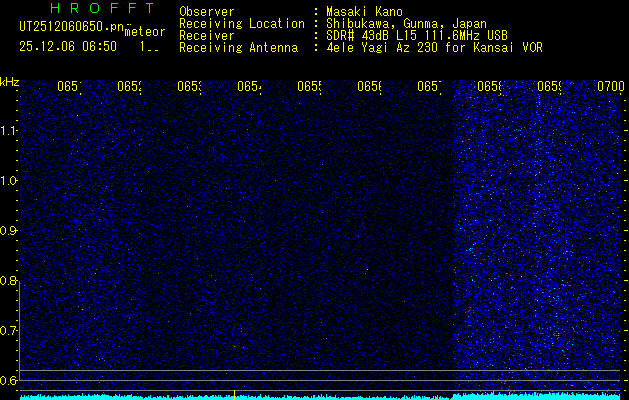629x400 pixels.
Task: Click the Receiver label
Action: (x=207, y=36)
